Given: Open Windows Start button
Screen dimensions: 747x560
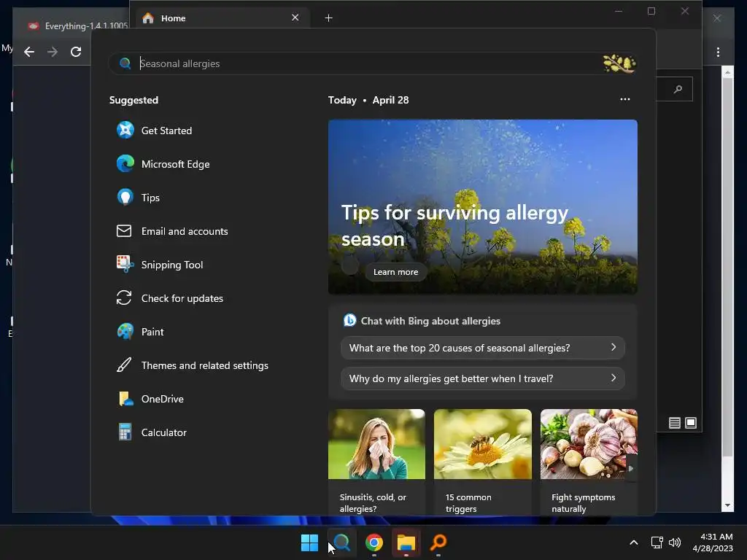Looking at the screenshot, I should 309,542.
